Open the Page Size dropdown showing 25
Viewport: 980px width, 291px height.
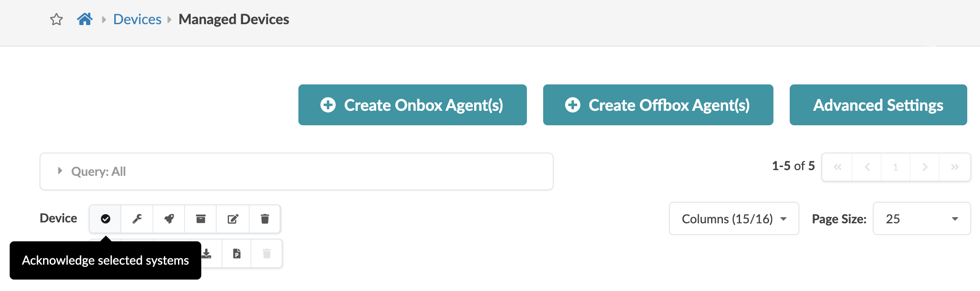click(922, 219)
